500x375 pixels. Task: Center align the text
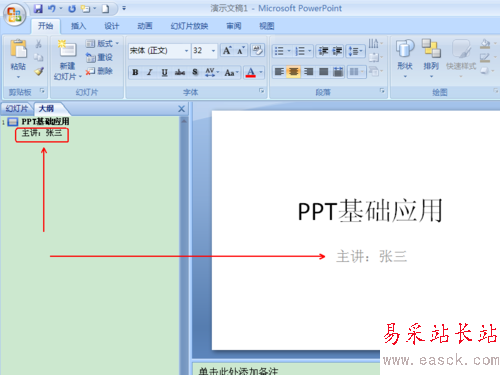click(294, 72)
